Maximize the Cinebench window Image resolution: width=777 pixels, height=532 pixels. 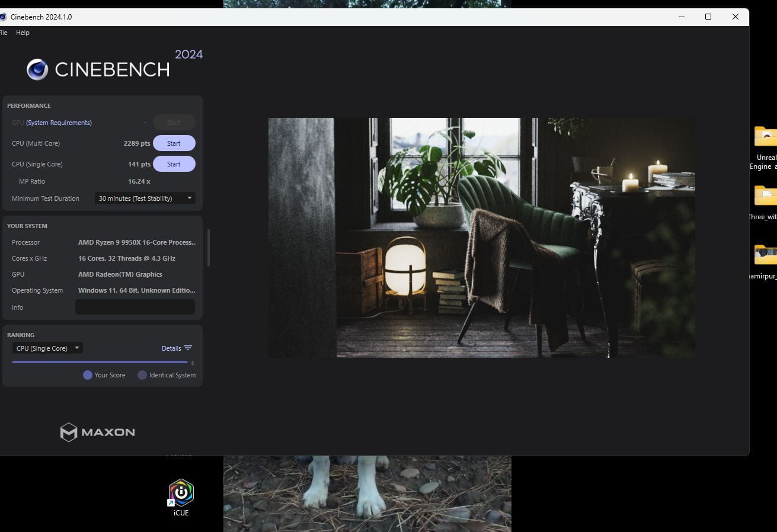click(x=708, y=17)
